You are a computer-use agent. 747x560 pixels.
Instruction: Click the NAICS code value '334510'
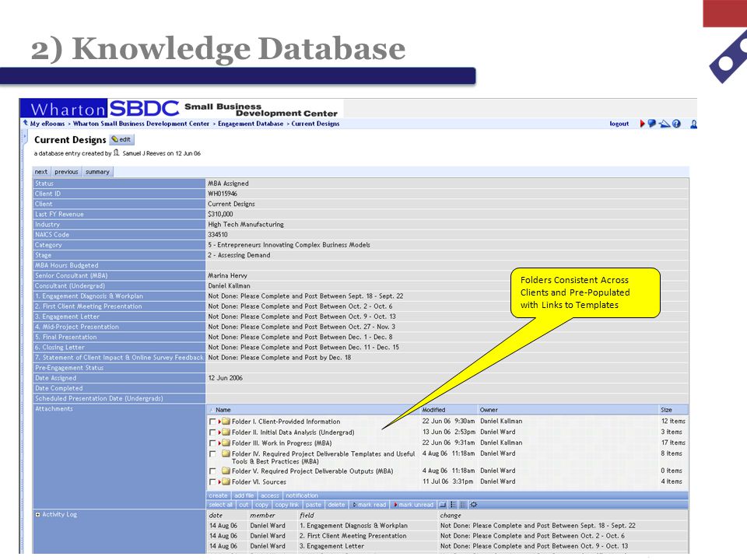pos(218,235)
